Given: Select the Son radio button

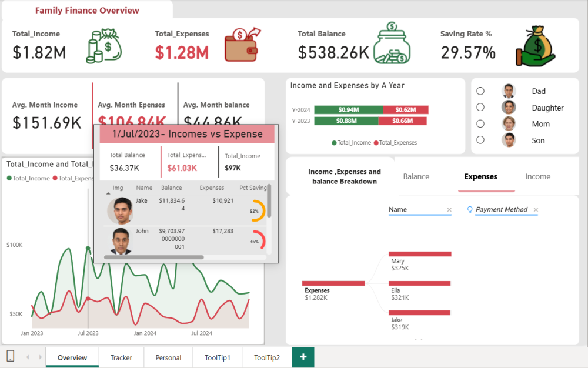Looking at the screenshot, I should click(480, 140).
